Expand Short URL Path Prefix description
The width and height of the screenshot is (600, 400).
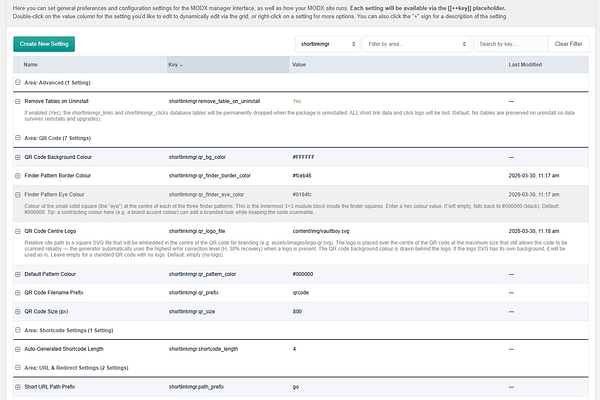pyautogui.click(x=18, y=387)
